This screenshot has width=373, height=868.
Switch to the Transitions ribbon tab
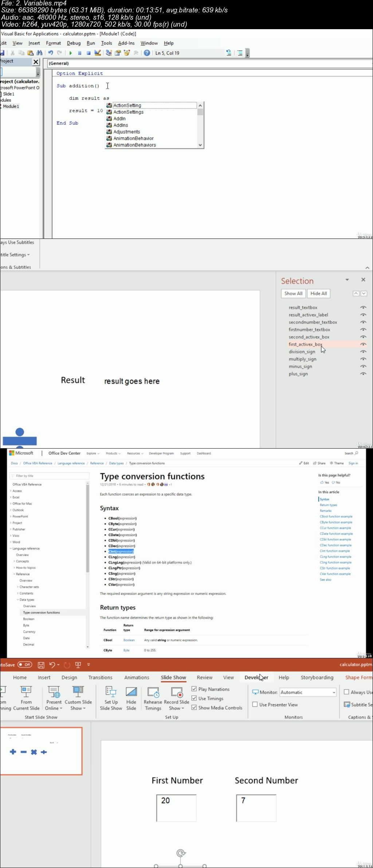click(100, 677)
